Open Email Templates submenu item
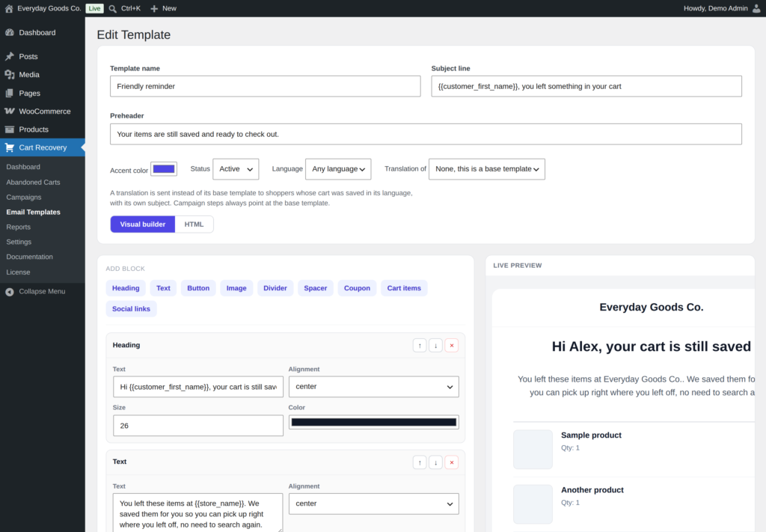 pos(33,212)
